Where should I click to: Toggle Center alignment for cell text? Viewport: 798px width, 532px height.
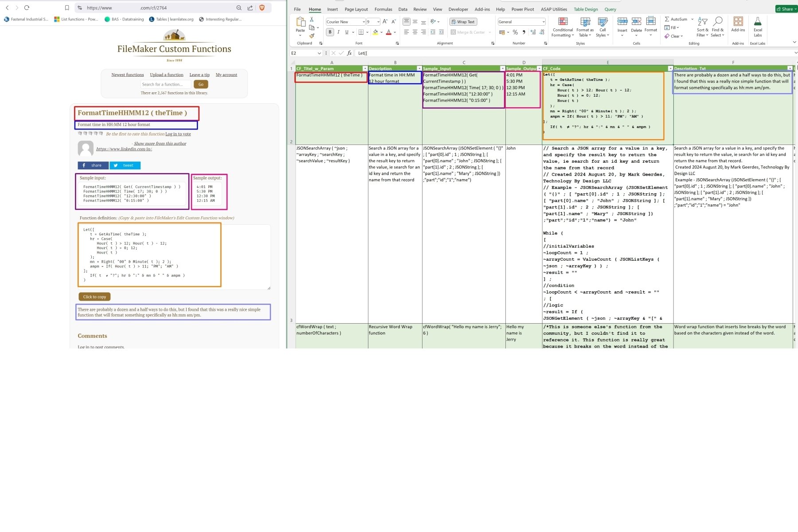tap(415, 32)
